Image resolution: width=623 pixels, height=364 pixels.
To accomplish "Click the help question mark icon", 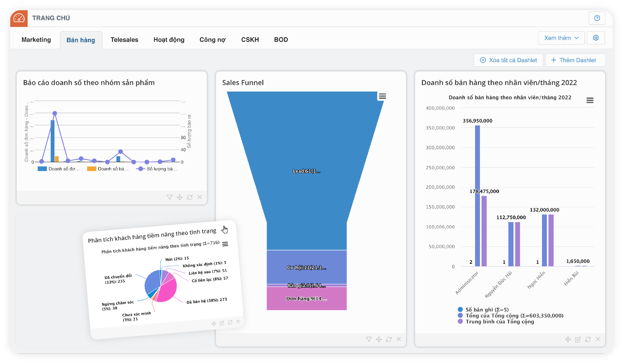I will click(x=597, y=18).
